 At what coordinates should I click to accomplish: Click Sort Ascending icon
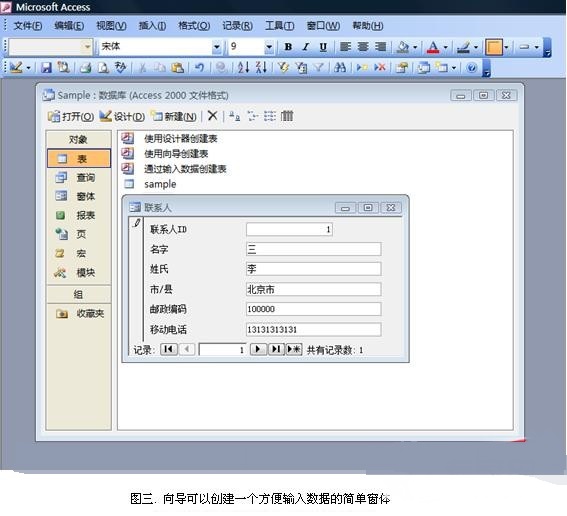pos(243,68)
